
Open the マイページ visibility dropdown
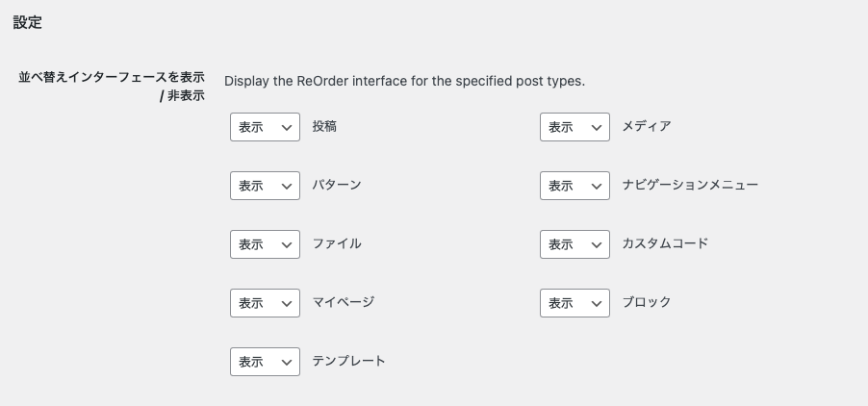(265, 303)
